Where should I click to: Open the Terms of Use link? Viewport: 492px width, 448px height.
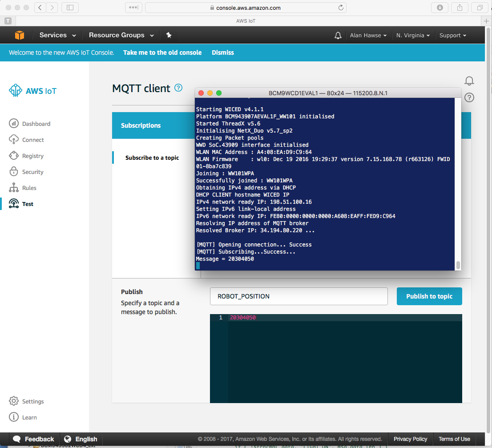(x=454, y=439)
